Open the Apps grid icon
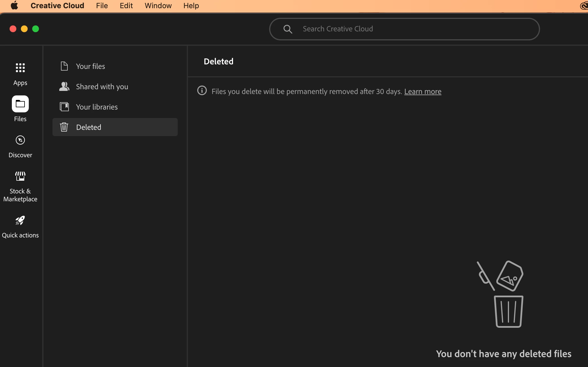 (x=20, y=68)
